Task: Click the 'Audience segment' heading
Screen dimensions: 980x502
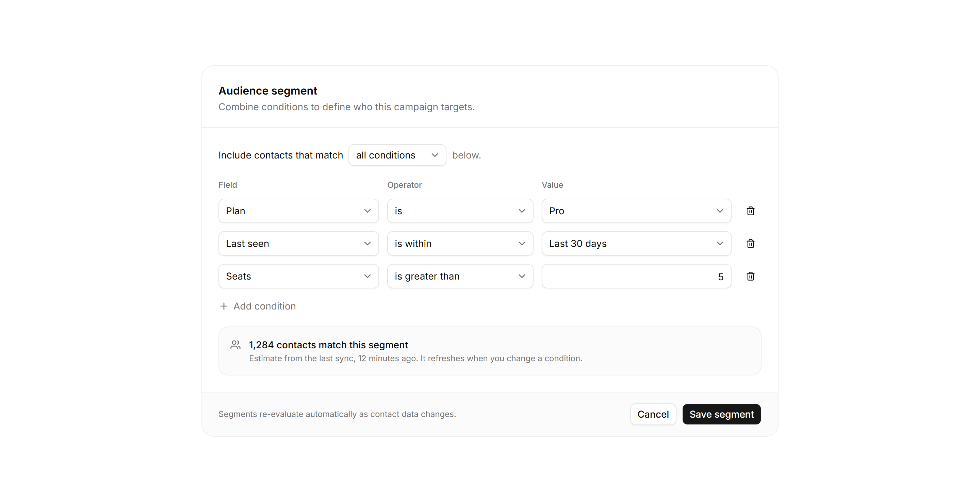Action: (267, 91)
